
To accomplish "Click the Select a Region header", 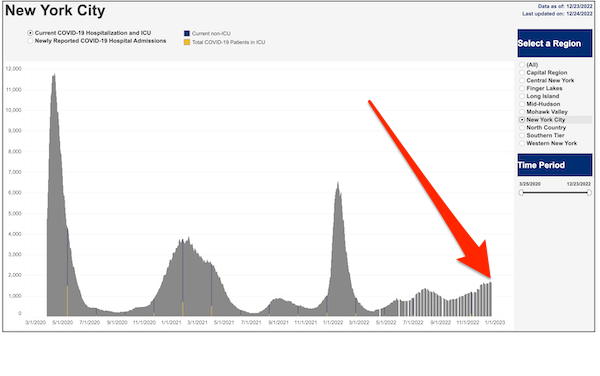I will (555, 43).
